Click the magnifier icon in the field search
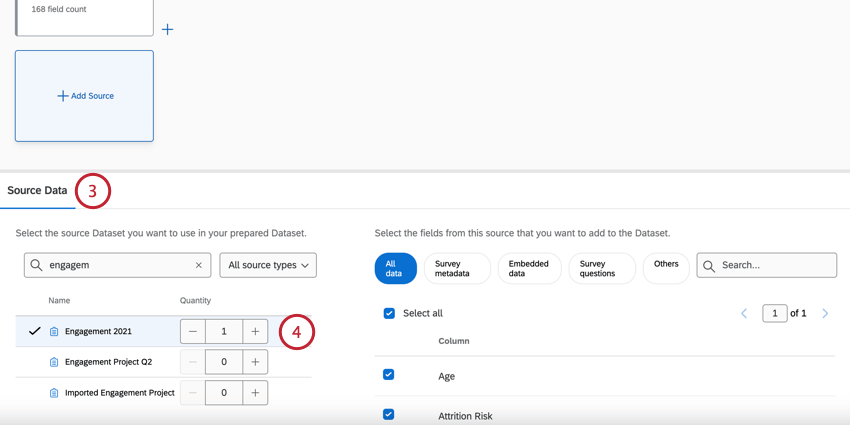This screenshot has height=425, width=850. pos(709,266)
